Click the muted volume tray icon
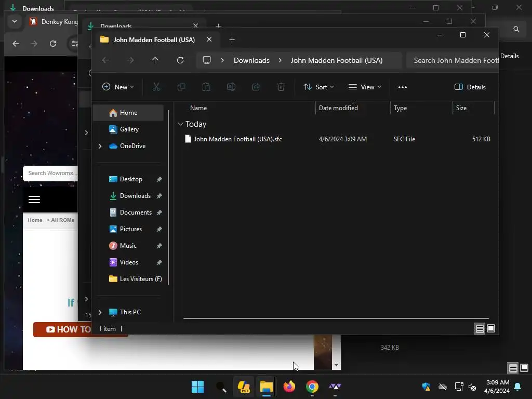Viewport: 532px width, 399px height. (x=472, y=387)
